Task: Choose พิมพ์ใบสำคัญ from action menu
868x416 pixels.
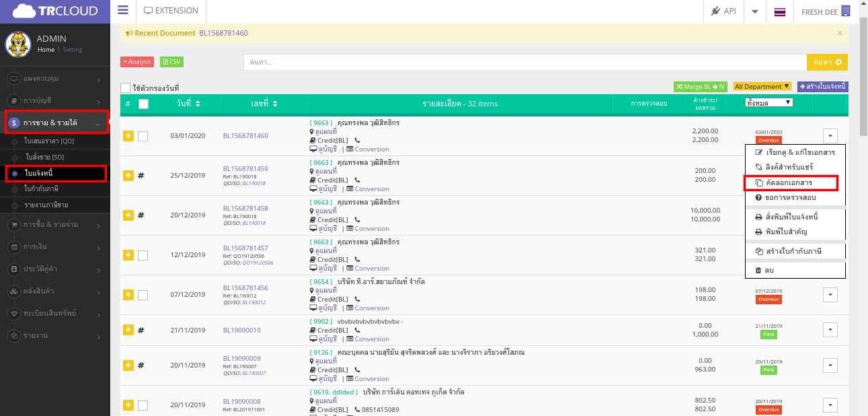Action: point(795,232)
